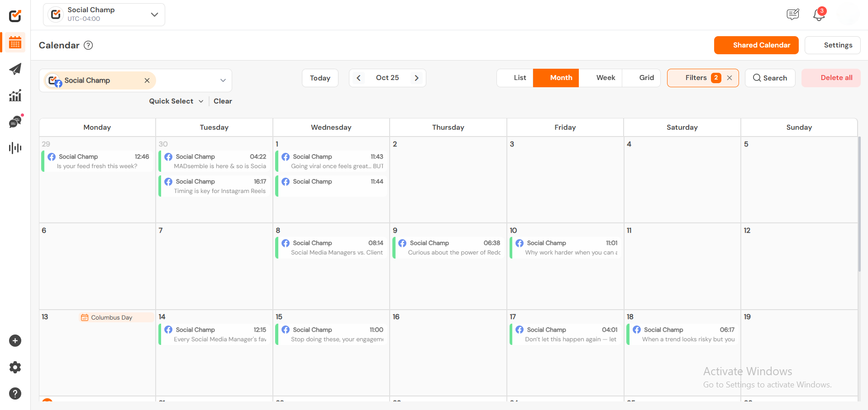This screenshot has height=410, width=868.
Task: Click the Shared Calendar button
Action: [756, 45]
